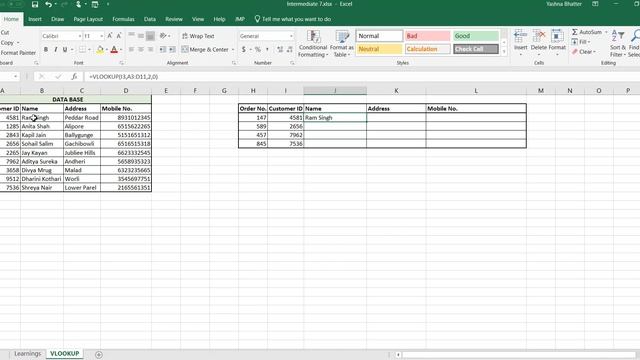Toggle Top Align
This screenshot has width=640, height=360.
(131, 36)
